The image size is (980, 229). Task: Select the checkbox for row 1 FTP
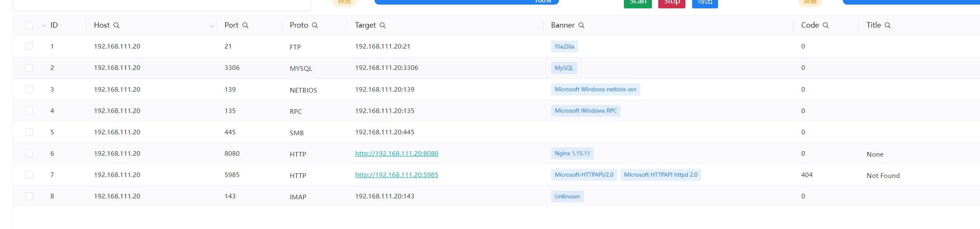29,46
